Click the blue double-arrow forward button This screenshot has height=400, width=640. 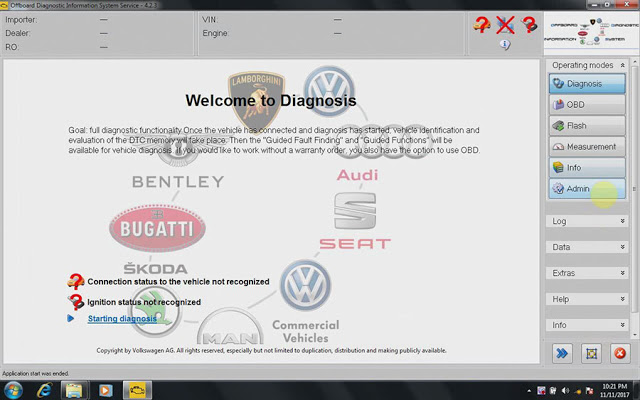(562, 353)
